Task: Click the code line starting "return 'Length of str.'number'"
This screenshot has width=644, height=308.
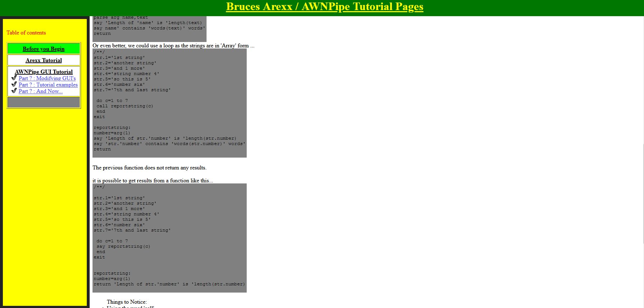Action: coord(169,284)
